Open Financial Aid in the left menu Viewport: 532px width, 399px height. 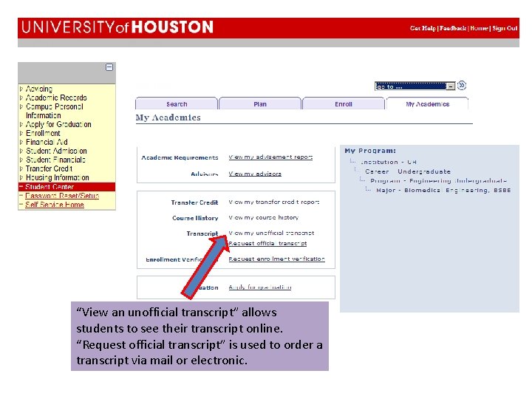point(47,142)
